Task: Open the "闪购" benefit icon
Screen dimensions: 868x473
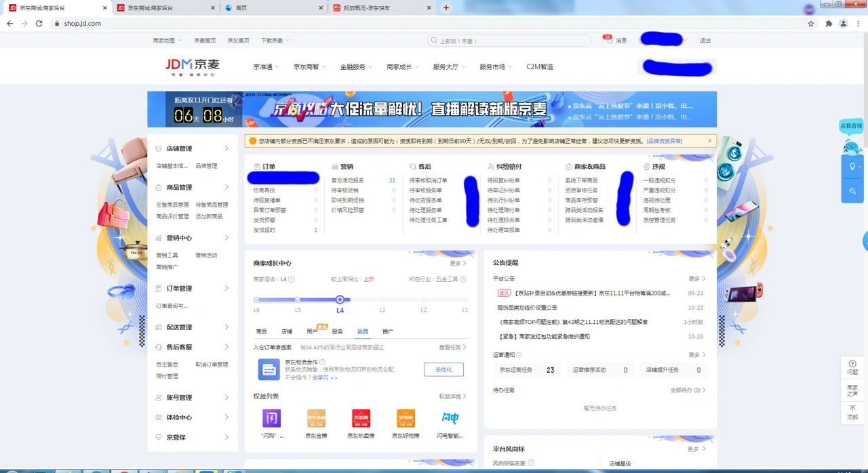Action: pos(271,418)
